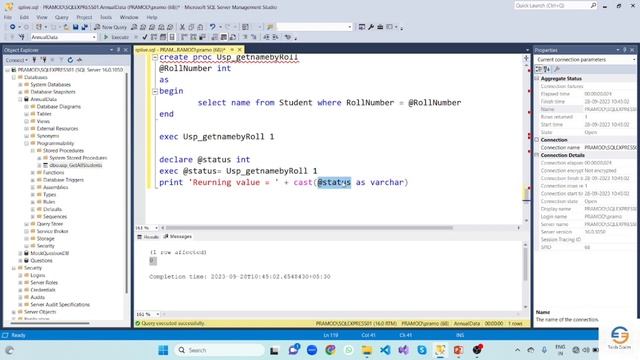Click the Refresh icon in Object Explorer
Screen dimensions: 640x360
[x=70, y=60]
